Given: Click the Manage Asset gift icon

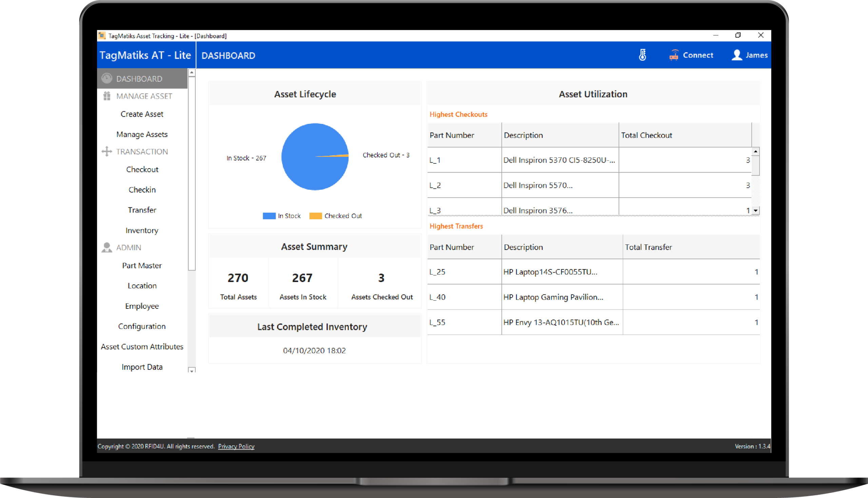Looking at the screenshot, I should [x=106, y=96].
